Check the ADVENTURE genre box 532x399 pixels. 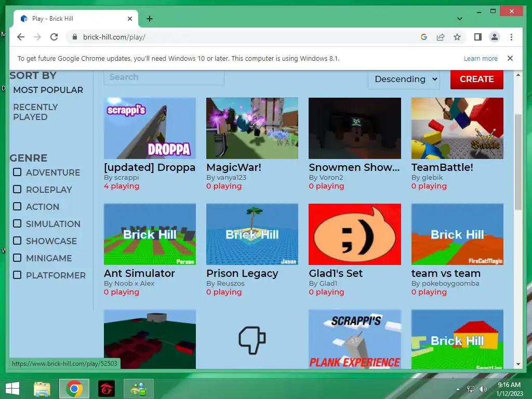17,172
